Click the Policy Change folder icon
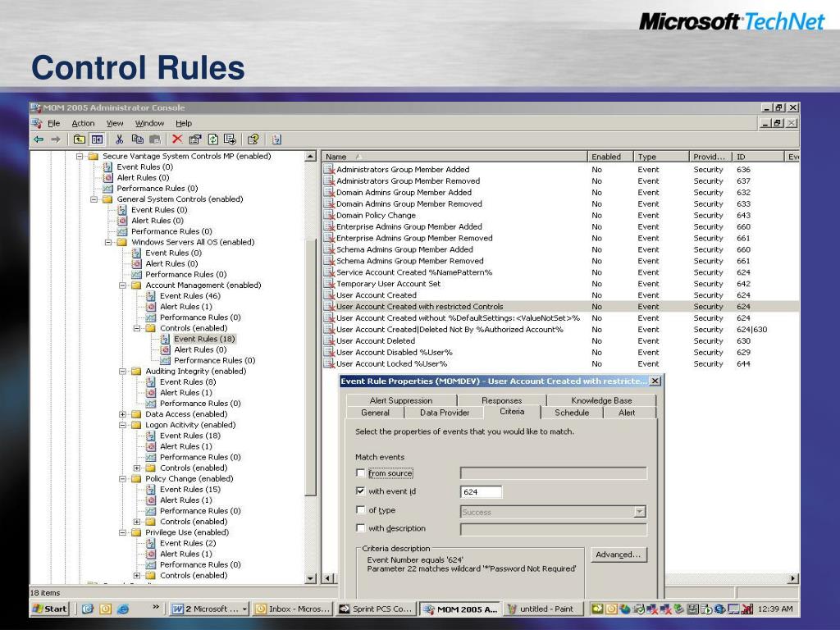This screenshot has height=630, width=840. 137,478
